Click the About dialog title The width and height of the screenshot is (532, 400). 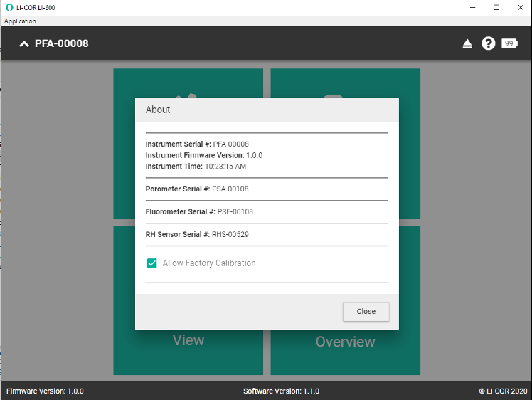pos(158,110)
